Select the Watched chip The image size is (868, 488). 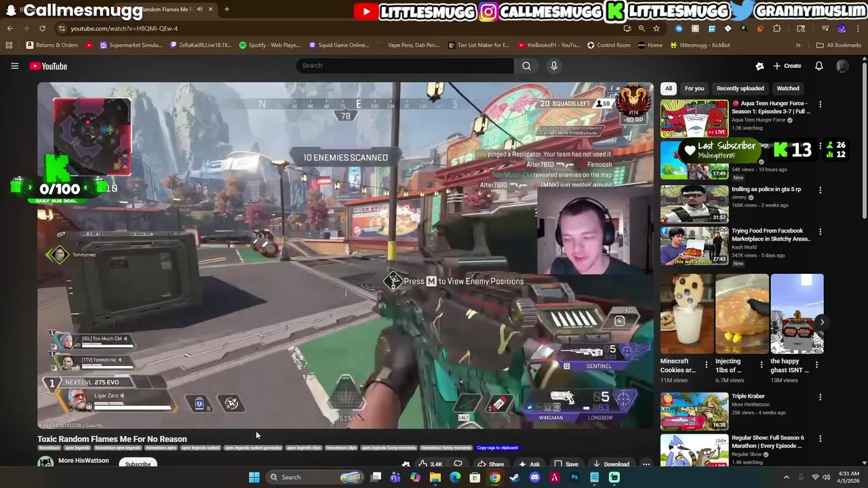[787, 88]
